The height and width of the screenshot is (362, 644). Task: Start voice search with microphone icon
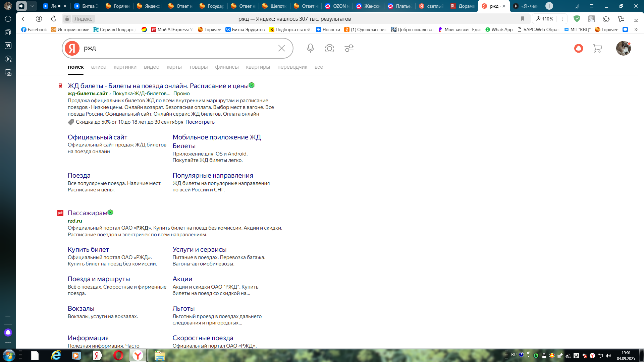pos(310,48)
